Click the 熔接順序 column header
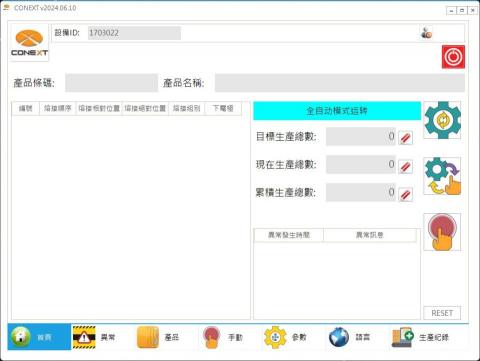The height and width of the screenshot is (361, 480). (x=58, y=108)
